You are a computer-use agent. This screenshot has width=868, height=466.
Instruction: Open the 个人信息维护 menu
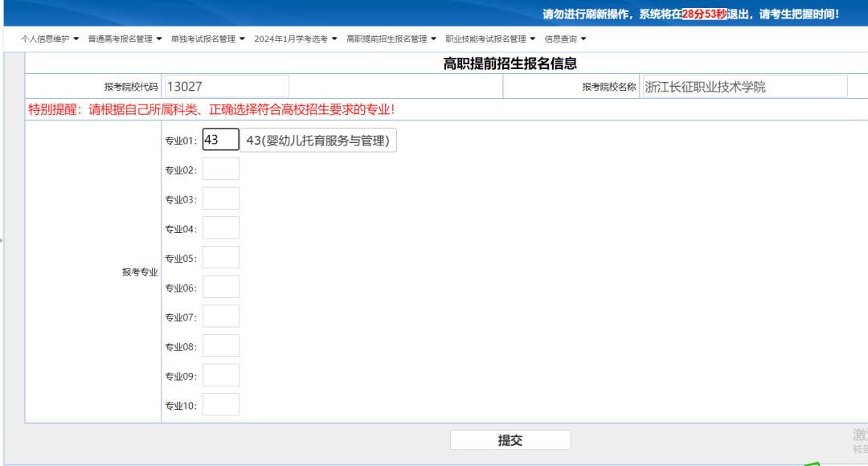click(45, 38)
